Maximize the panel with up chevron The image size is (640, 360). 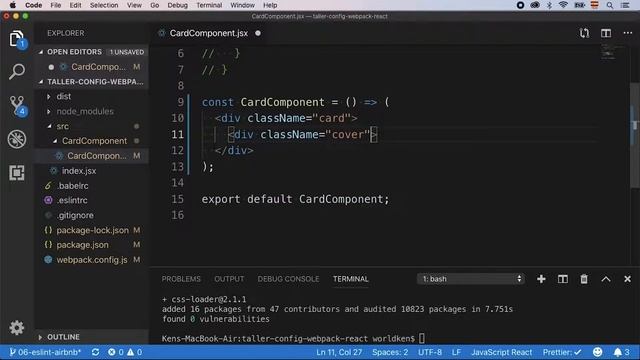click(606, 279)
